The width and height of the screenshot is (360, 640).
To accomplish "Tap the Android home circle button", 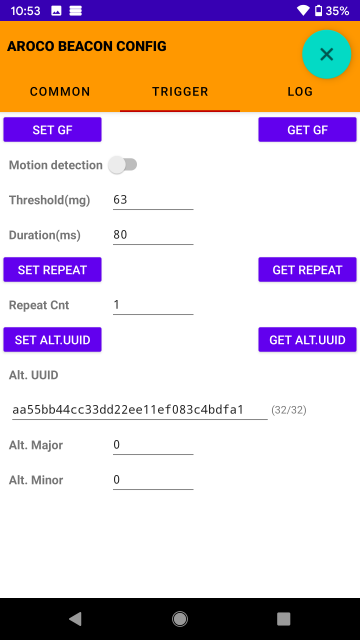I will point(180,619).
